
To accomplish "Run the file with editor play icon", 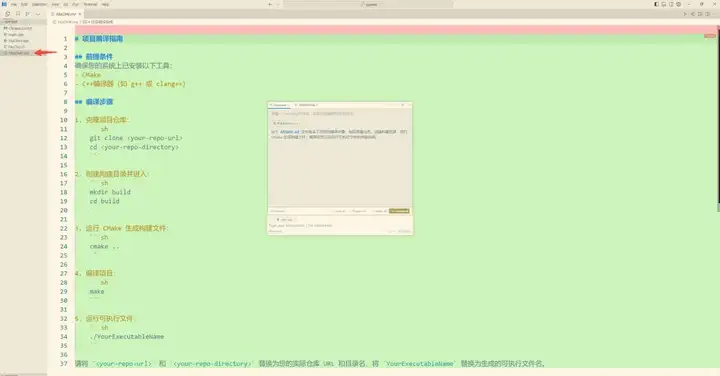I will (x=685, y=14).
